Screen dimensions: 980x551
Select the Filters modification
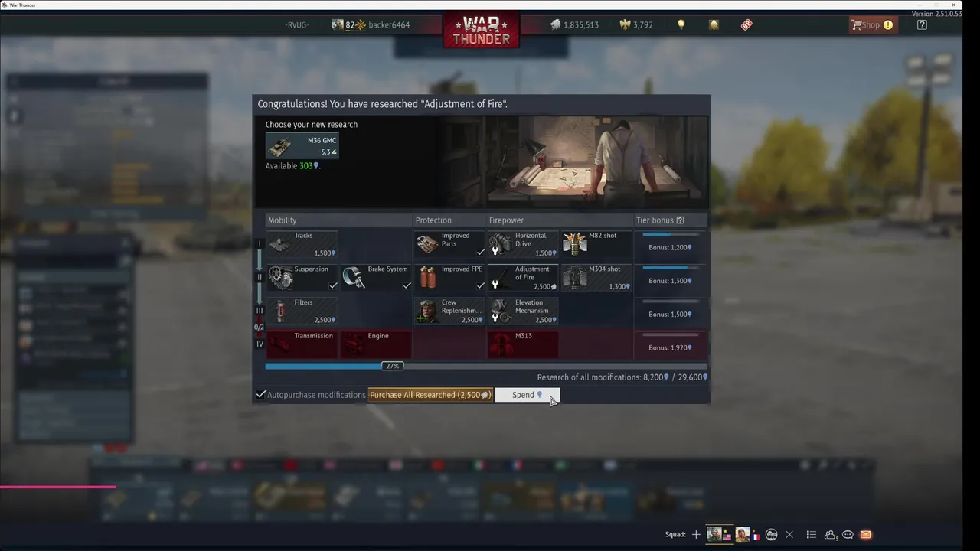pos(302,311)
